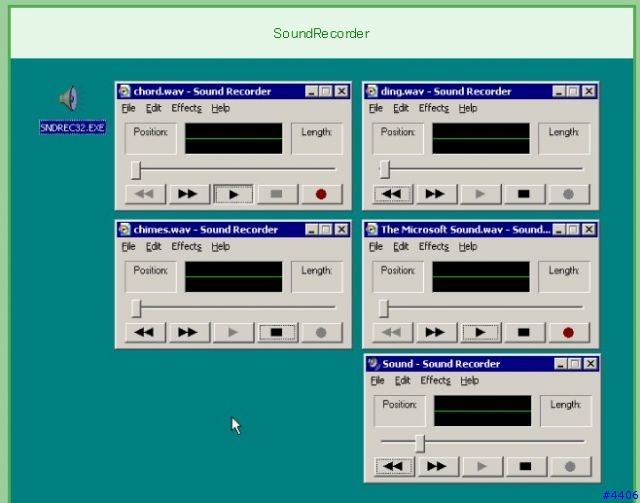This screenshot has height=503, width=640.
Task: Click Stop in The Microsoft Sound.wav window
Action: (x=524, y=332)
